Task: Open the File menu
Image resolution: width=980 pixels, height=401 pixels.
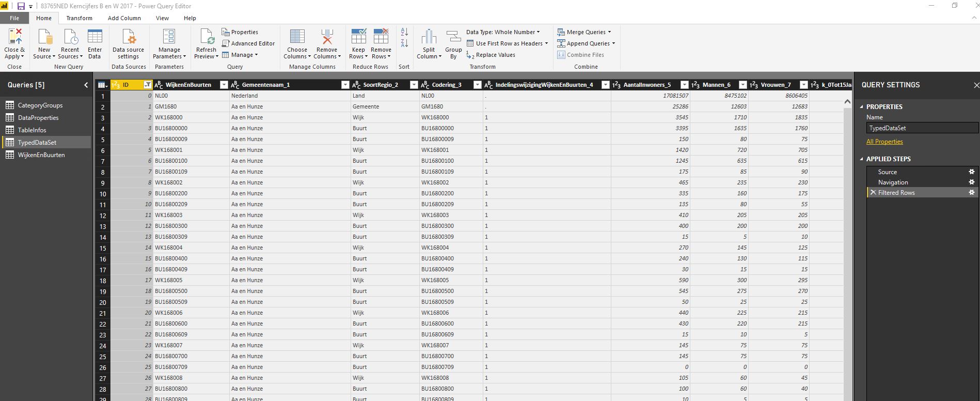Action: tap(14, 18)
